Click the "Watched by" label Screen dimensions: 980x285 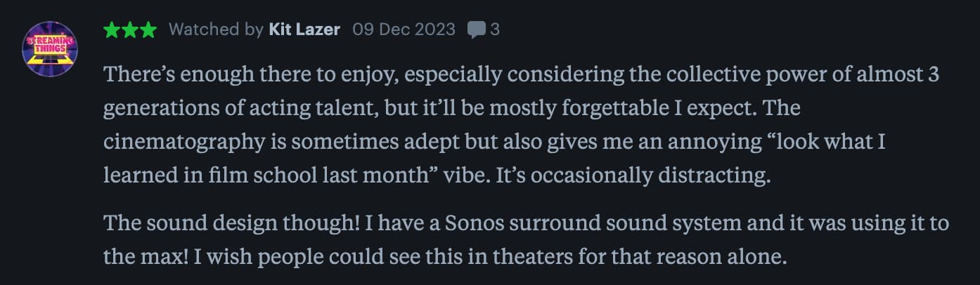pos(217,30)
